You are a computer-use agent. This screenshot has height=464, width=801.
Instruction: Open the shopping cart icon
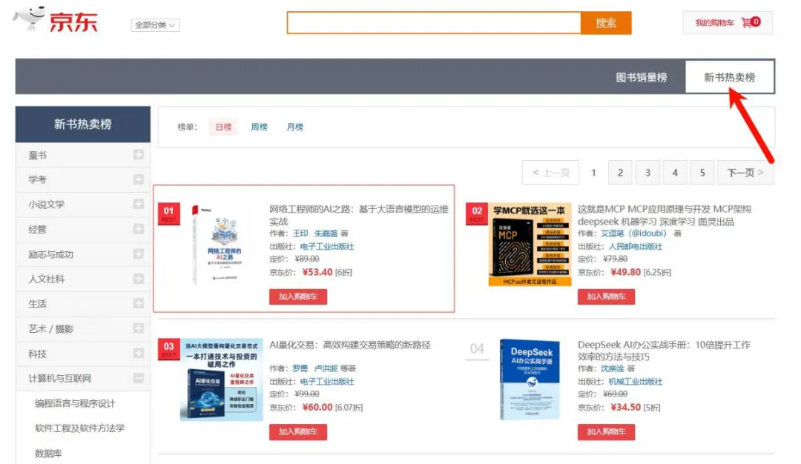tap(747, 22)
